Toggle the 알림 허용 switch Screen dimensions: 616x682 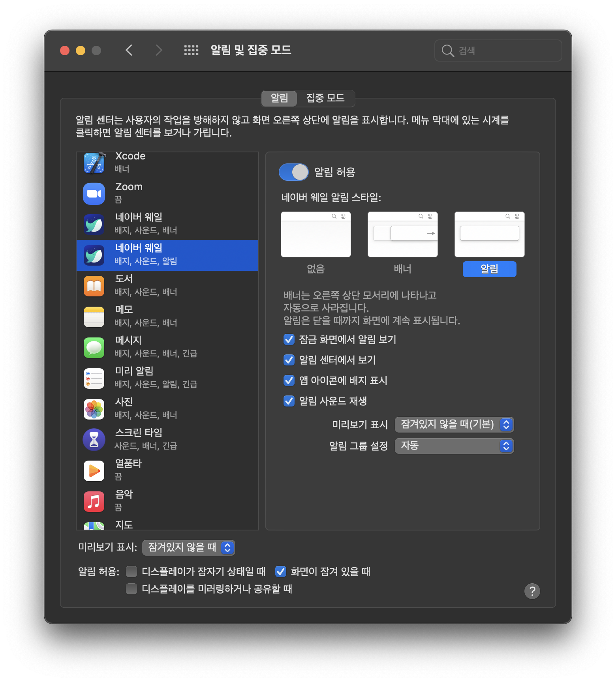point(294,172)
